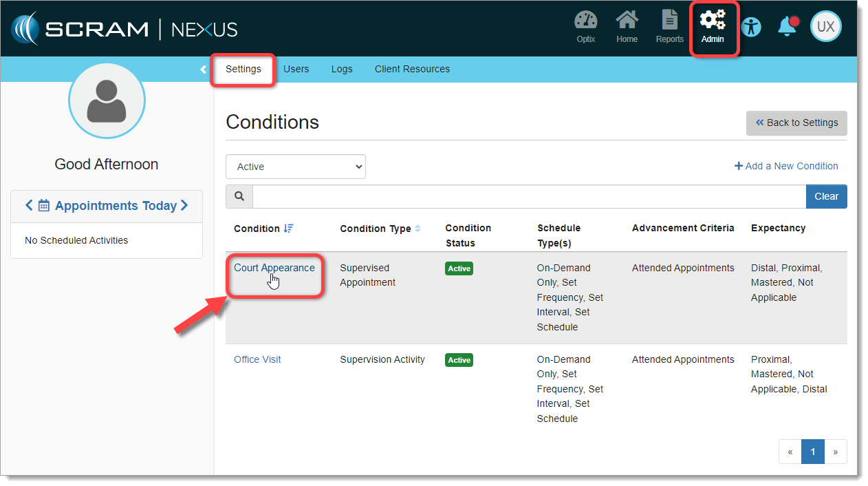Sort by the Condition column
Image resolution: width=868 pixels, height=486 pixels.
pos(288,229)
